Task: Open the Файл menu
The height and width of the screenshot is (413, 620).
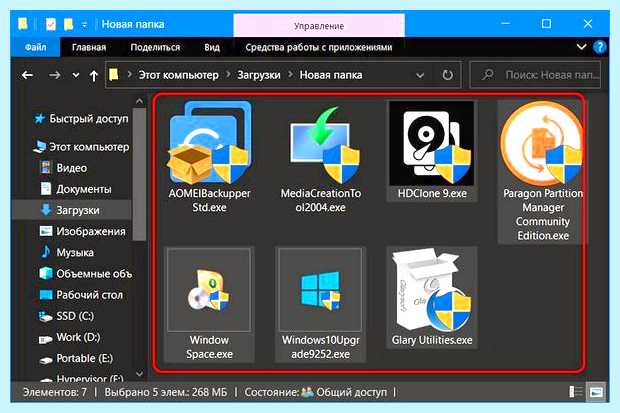Action: 35,47
